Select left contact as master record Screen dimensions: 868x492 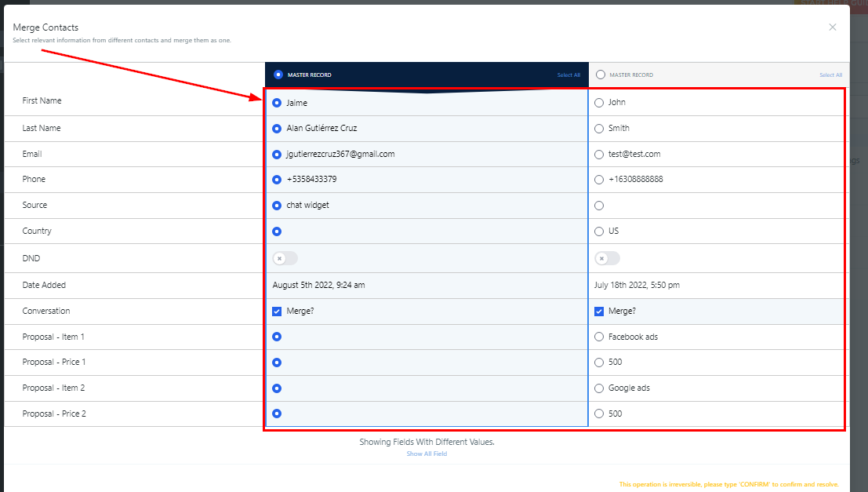click(278, 75)
